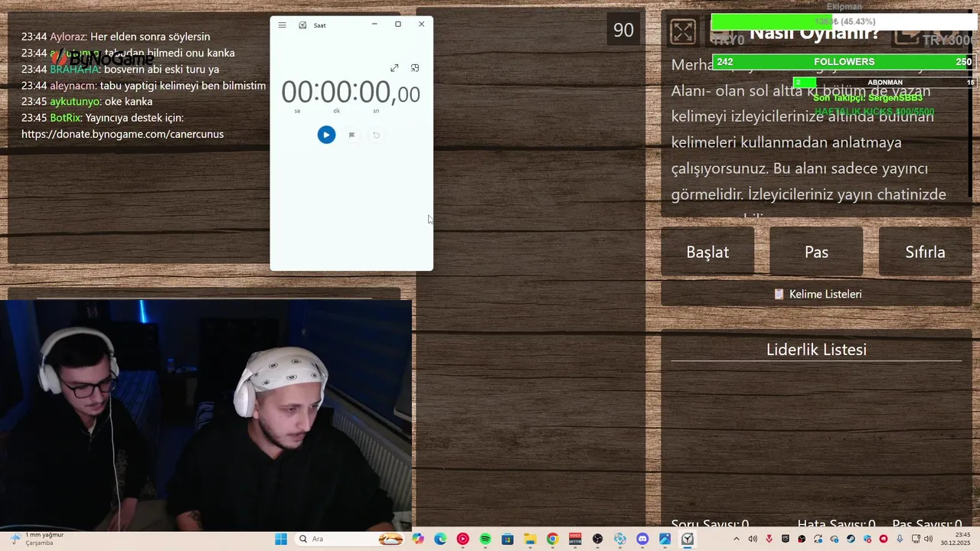The height and width of the screenshot is (551, 980).
Task: Open Kelime Listeleri
Action: point(816,294)
